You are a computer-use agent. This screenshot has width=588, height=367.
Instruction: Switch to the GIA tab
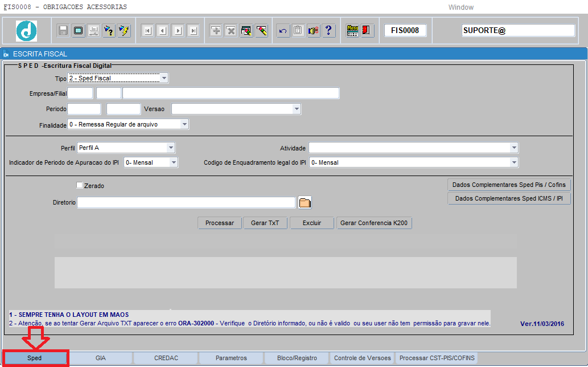(x=101, y=358)
